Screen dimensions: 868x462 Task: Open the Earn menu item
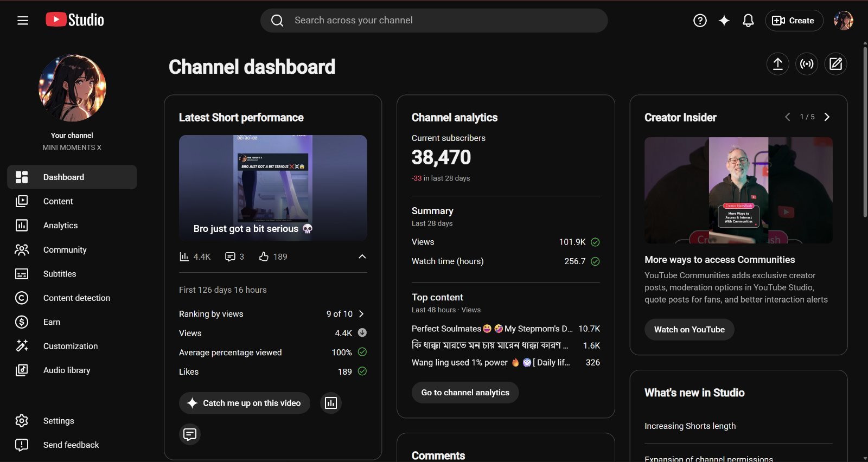point(72,322)
